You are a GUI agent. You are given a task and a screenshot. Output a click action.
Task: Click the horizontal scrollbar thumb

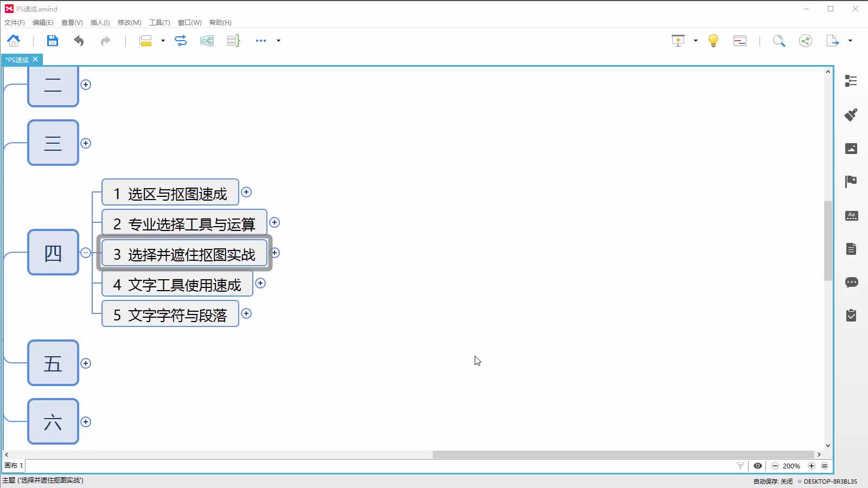point(623,454)
